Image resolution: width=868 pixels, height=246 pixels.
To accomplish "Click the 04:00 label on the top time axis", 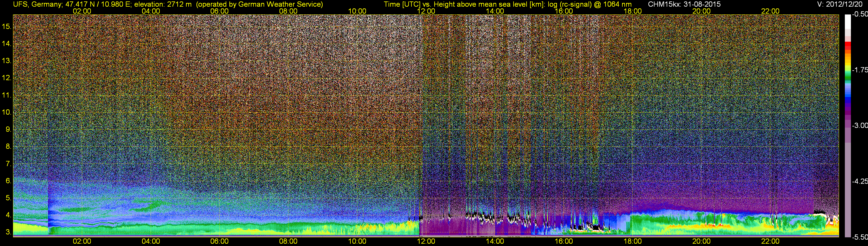I will pyautogui.click(x=151, y=11).
